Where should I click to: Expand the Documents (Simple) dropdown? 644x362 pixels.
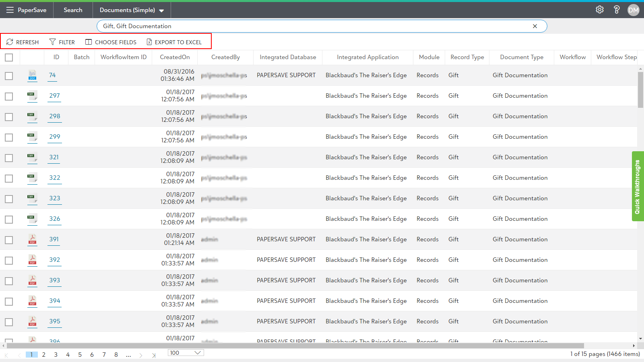click(x=161, y=10)
